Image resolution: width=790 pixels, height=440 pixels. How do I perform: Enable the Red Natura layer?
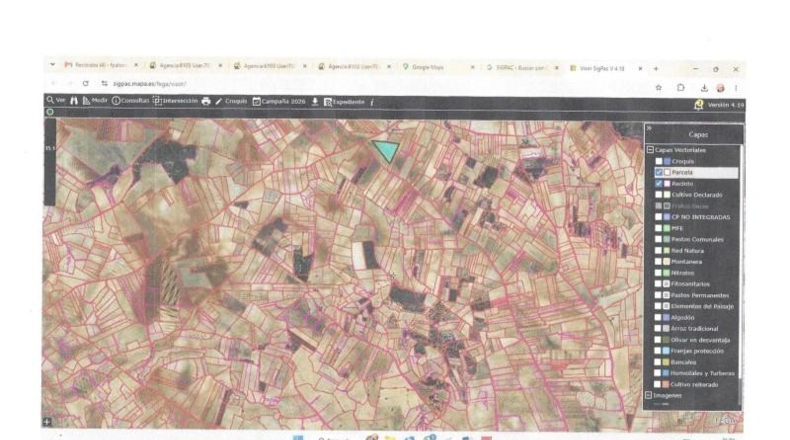(x=658, y=250)
